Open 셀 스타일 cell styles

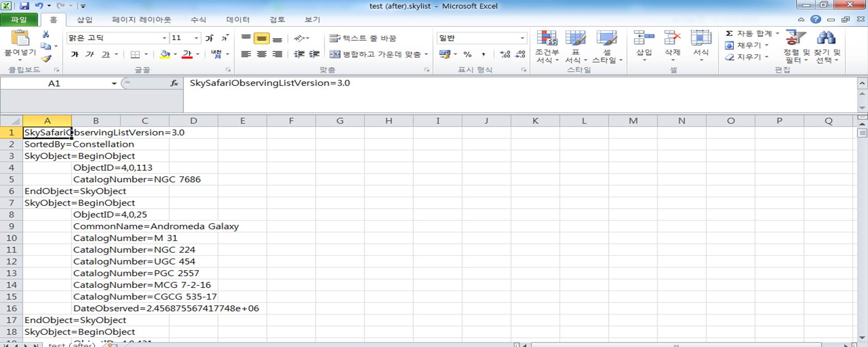(x=607, y=47)
